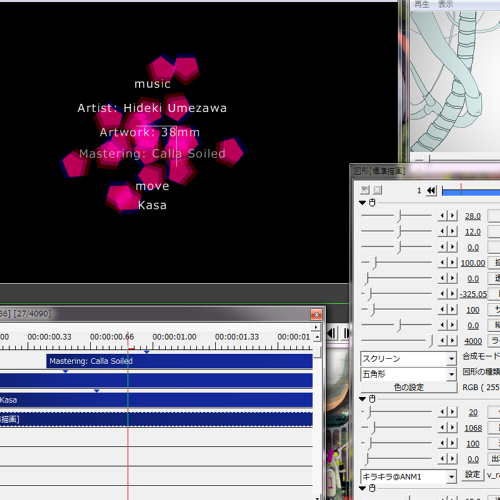Click the keyframe marker above the Kasa bar
The image size is (500, 500).
[97, 391]
